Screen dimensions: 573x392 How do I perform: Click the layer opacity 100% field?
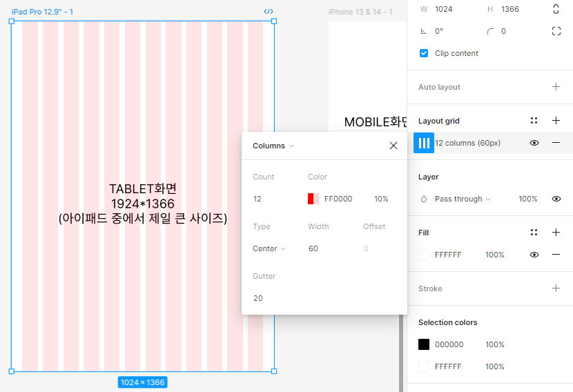click(527, 199)
